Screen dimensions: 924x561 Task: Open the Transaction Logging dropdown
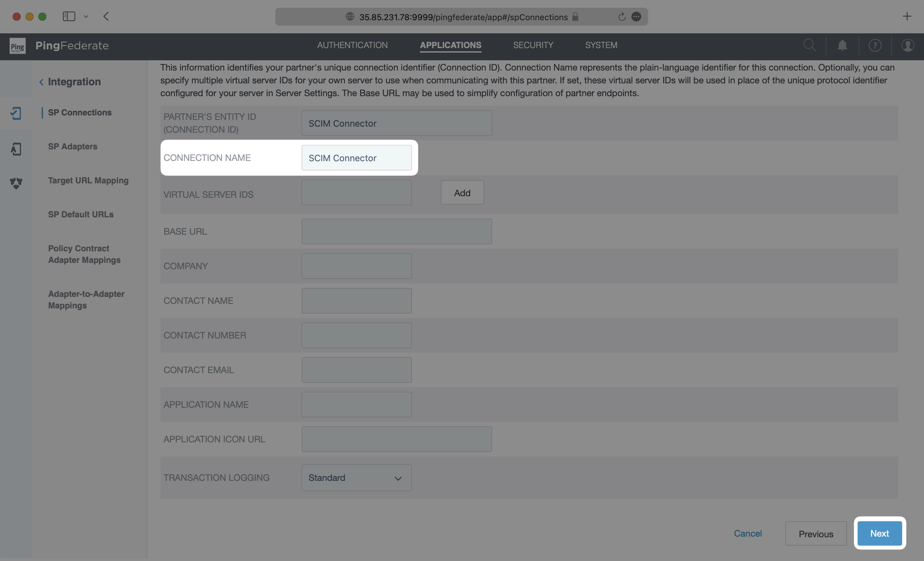pos(356,478)
